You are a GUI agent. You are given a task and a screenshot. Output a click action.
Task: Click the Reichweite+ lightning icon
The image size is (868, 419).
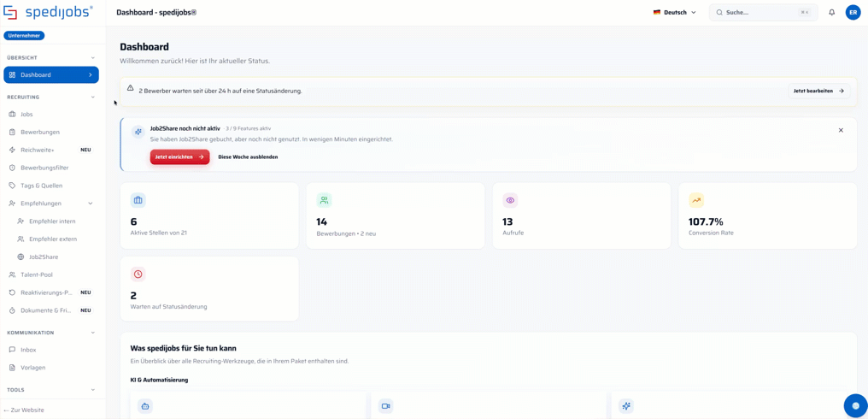(x=12, y=150)
